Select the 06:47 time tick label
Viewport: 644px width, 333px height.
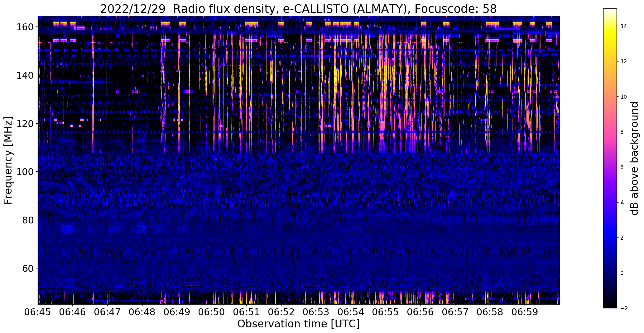(x=108, y=312)
